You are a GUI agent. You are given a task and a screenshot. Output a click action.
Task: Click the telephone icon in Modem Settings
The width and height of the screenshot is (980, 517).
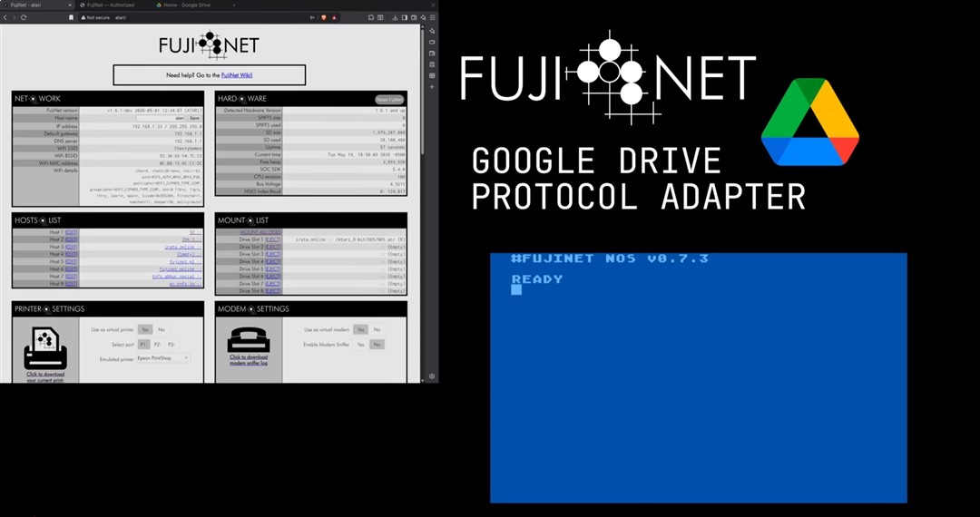click(249, 340)
